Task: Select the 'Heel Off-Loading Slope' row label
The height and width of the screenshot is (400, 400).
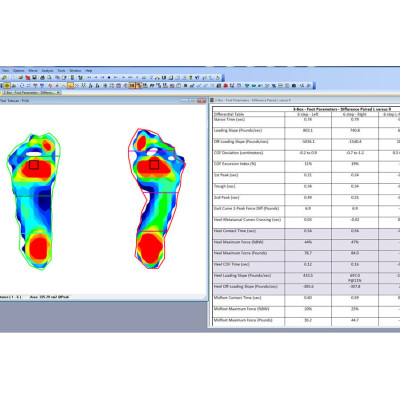Action: (246, 286)
